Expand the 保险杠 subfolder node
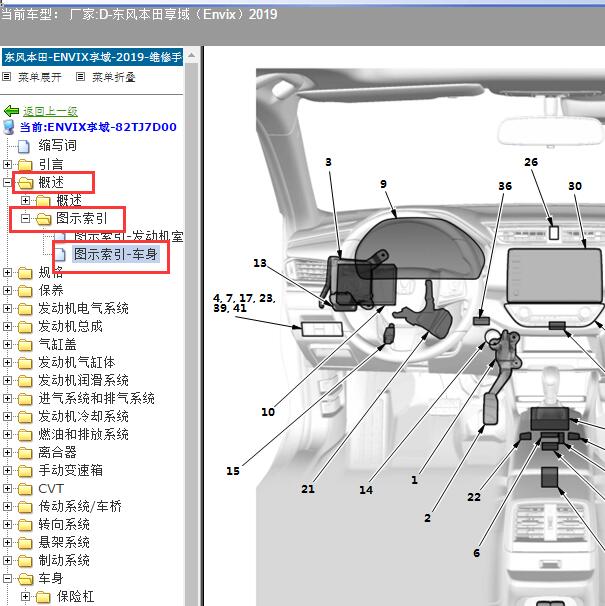 coord(25,596)
